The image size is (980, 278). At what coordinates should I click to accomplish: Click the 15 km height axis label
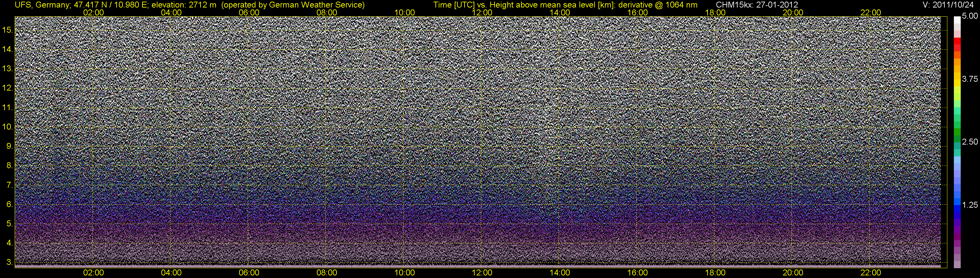[7, 30]
